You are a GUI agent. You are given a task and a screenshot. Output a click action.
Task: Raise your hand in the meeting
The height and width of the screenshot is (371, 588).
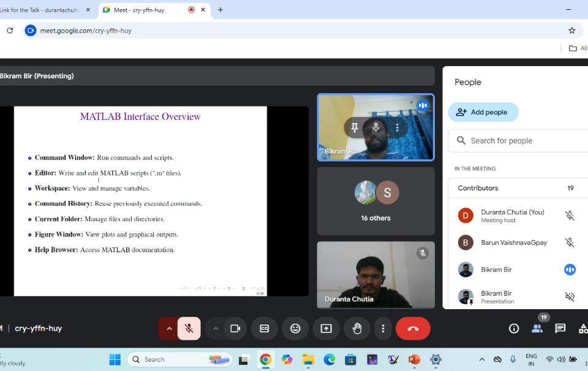click(356, 329)
